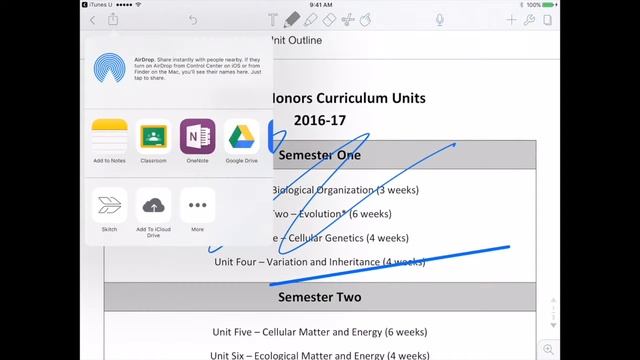Tap 'Unit Six – Ecological Matter and Energy' line

(320, 355)
